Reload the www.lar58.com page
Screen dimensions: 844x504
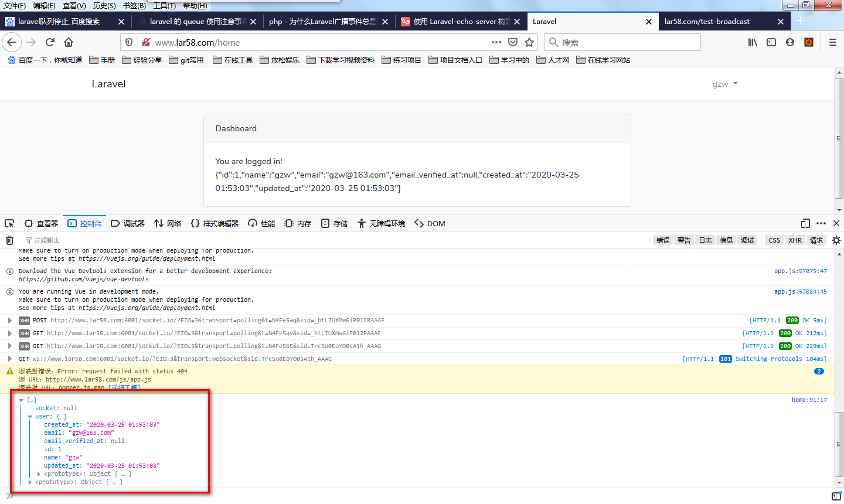pyautogui.click(x=49, y=42)
